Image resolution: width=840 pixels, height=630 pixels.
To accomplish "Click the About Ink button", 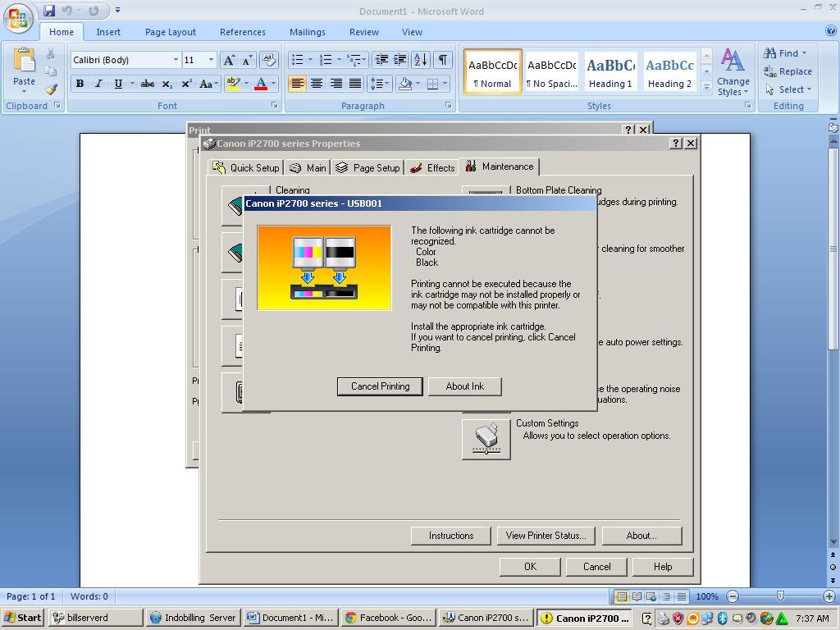I will 464,386.
